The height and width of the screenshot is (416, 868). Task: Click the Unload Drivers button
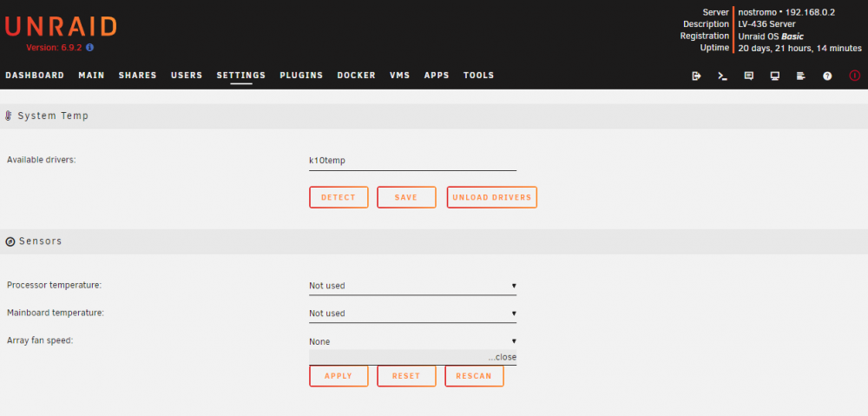(x=491, y=197)
